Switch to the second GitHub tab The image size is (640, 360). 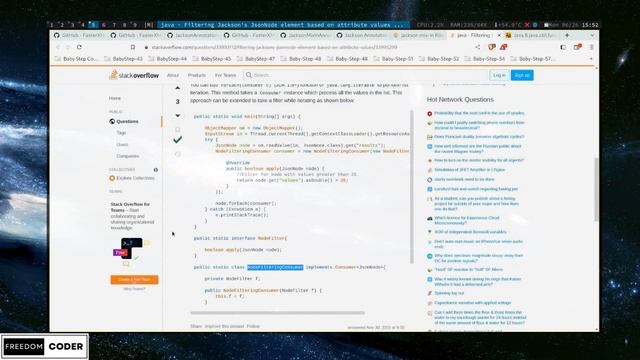pyautogui.click(x=136, y=36)
